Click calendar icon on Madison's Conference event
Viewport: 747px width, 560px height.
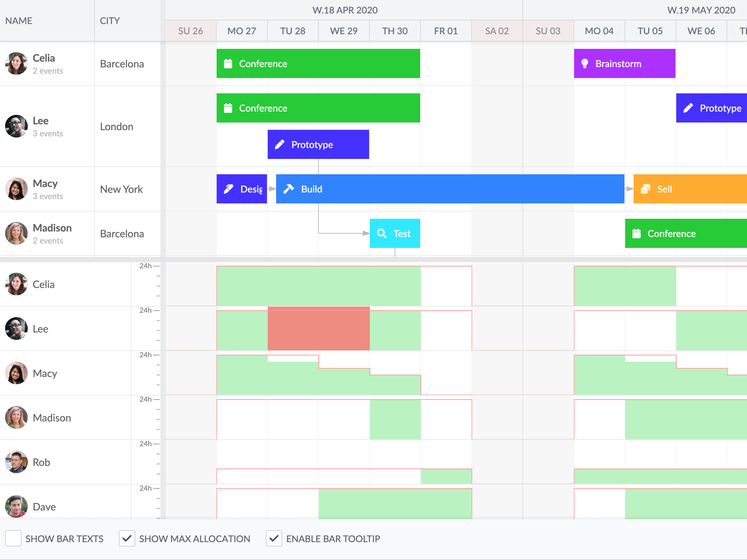click(636, 233)
